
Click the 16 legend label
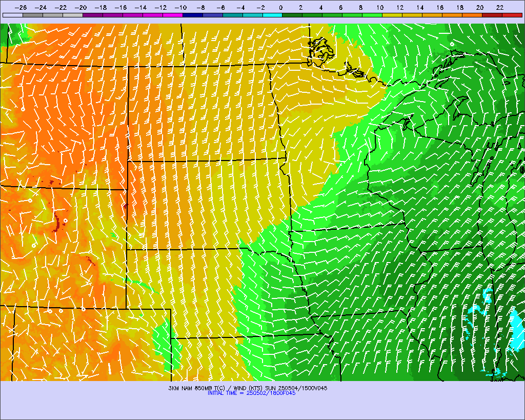click(440, 8)
